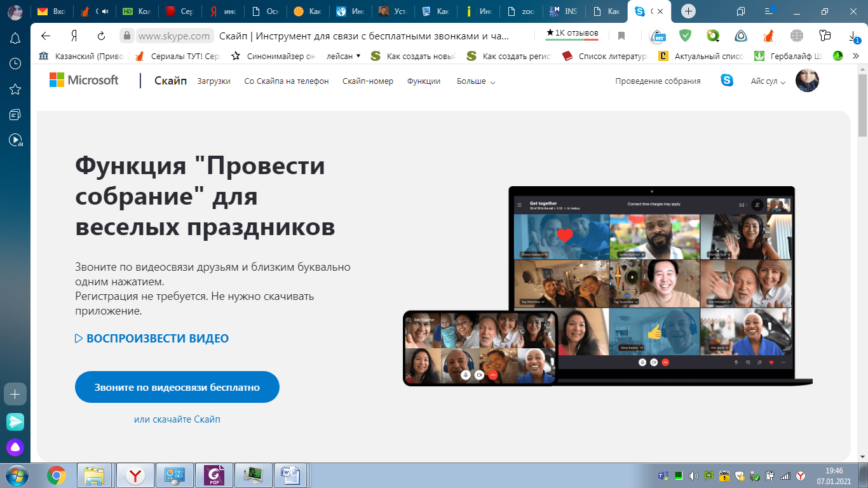Open a new browser tab

click(x=688, y=11)
